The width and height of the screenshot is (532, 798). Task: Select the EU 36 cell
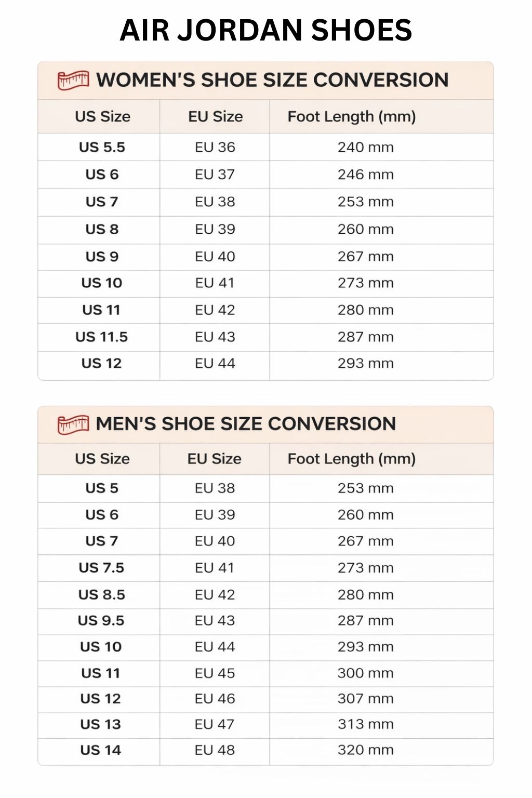(x=215, y=147)
